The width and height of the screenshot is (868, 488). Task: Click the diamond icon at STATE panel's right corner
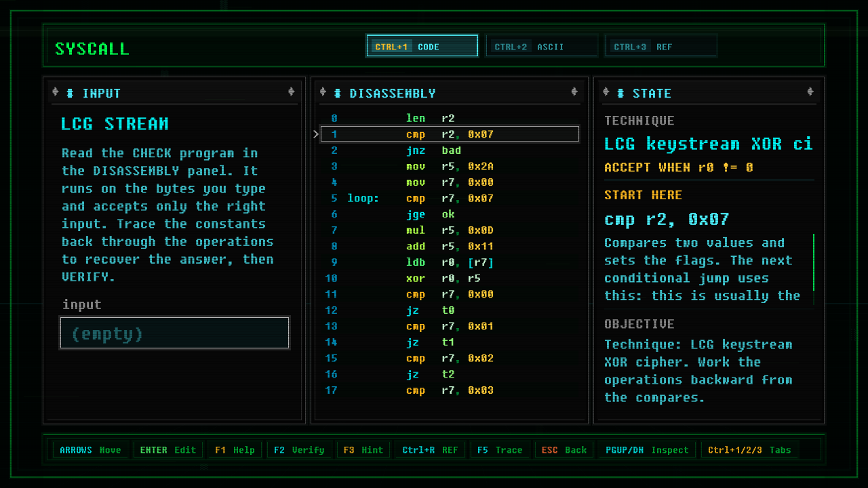pyautogui.click(x=810, y=92)
